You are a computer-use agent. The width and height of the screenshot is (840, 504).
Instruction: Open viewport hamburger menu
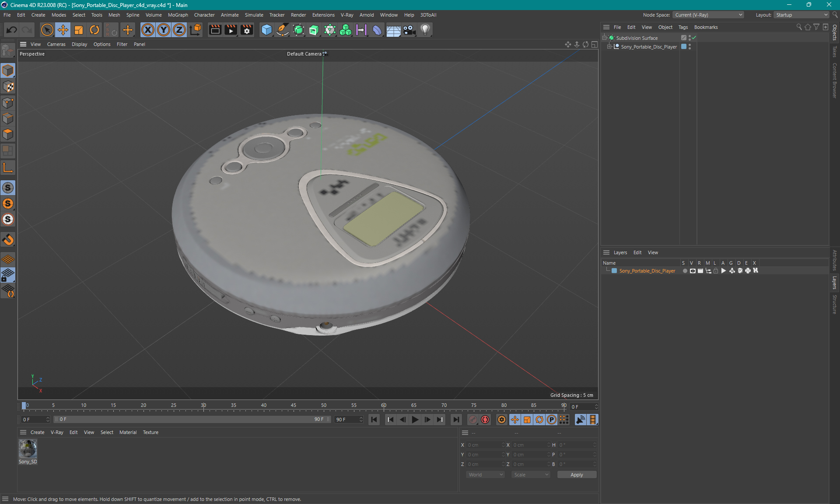pyautogui.click(x=23, y=44)
